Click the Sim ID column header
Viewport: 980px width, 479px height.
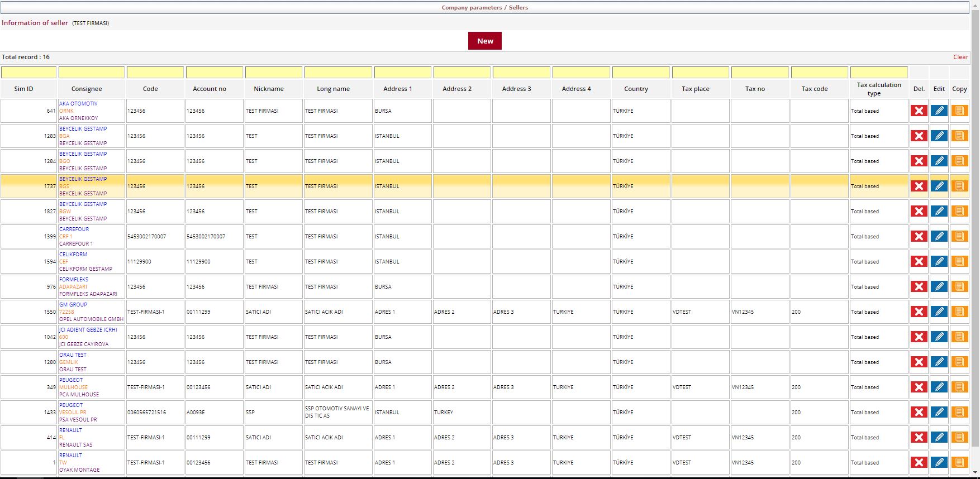[x=23, y=89]
